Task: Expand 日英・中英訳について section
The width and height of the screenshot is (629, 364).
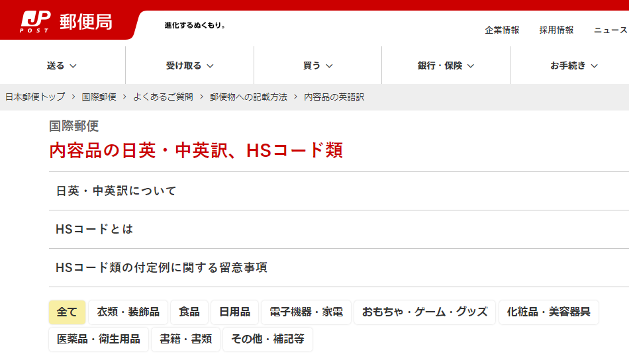Action: pos(339,191)
